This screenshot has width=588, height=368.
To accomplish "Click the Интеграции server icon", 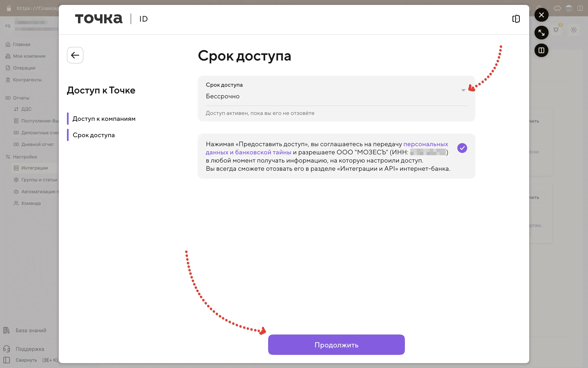I will [x=16, y=168].
